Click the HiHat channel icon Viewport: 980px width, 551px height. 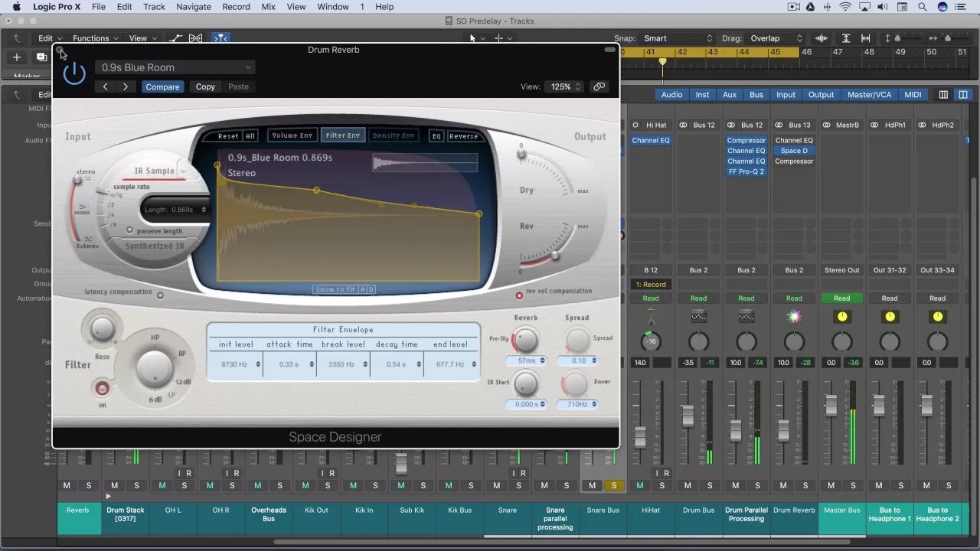pyautogui.click(x=651, y=316)
